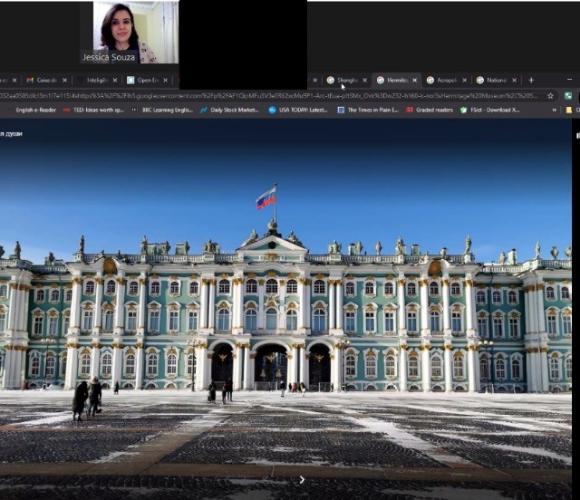This screenshot has height=500, width=580.
Task: Open the English e-Reader bookmark
Action: [36, 110]
